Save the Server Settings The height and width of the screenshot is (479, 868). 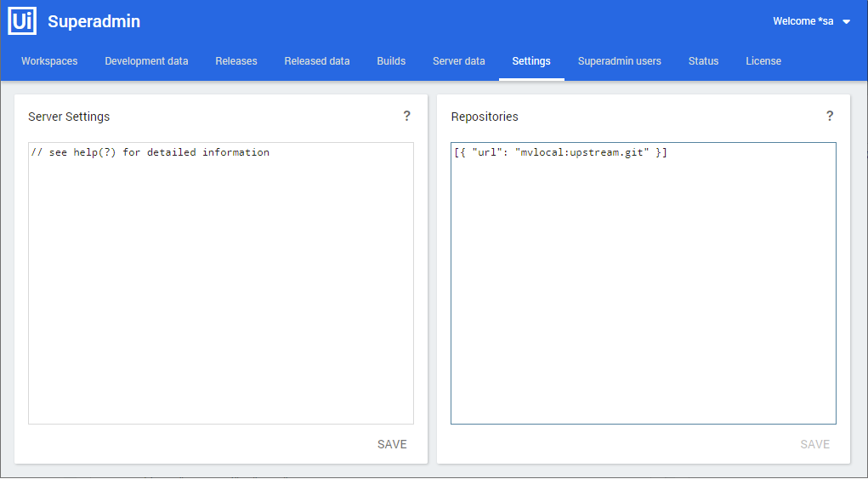[x=392, y=444]
